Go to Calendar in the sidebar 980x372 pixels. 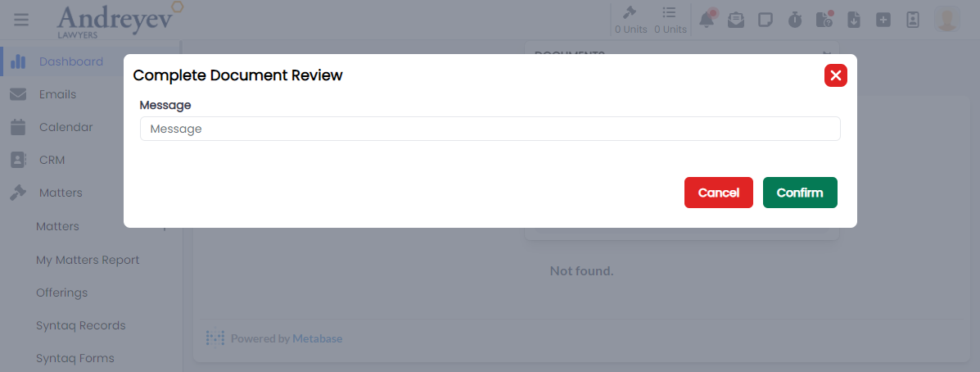click(x=65, y=127)
